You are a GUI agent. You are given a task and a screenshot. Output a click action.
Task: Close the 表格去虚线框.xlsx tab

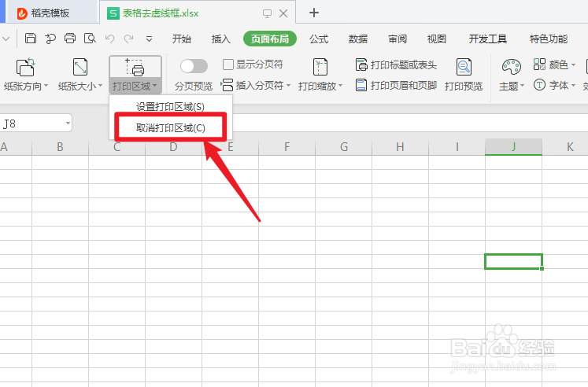tap(283, 14)
